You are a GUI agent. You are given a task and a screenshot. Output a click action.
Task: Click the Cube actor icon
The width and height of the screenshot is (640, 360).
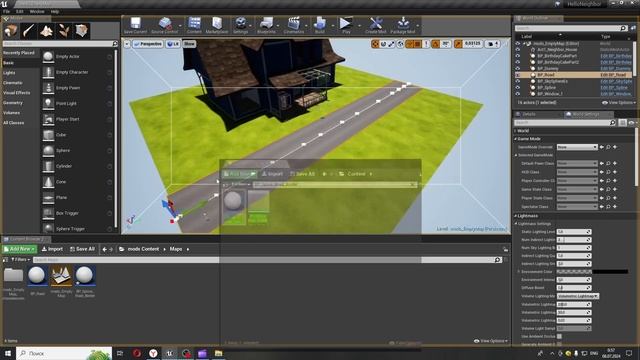[x=48, y=135]
